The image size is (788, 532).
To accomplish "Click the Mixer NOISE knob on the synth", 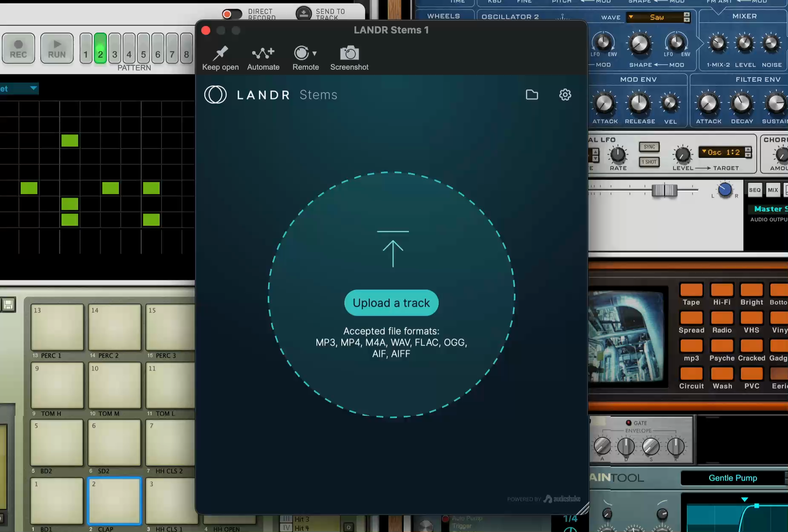I will (x=771, y=43).
